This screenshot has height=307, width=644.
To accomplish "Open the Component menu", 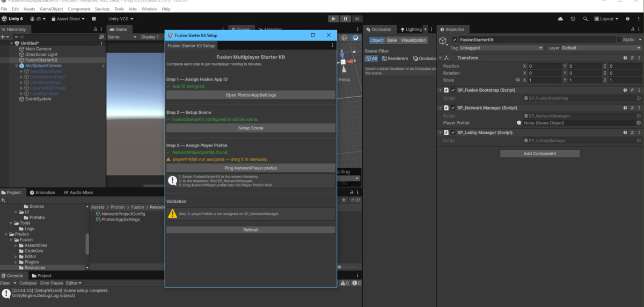I will click(x=79, y=9).
